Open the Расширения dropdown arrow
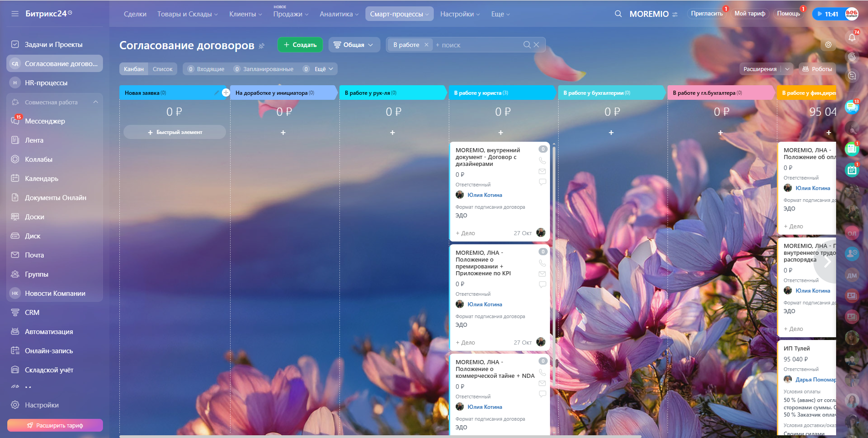This screenshot has width=868, height=438. pyautogui.click(x=787, y=69)
